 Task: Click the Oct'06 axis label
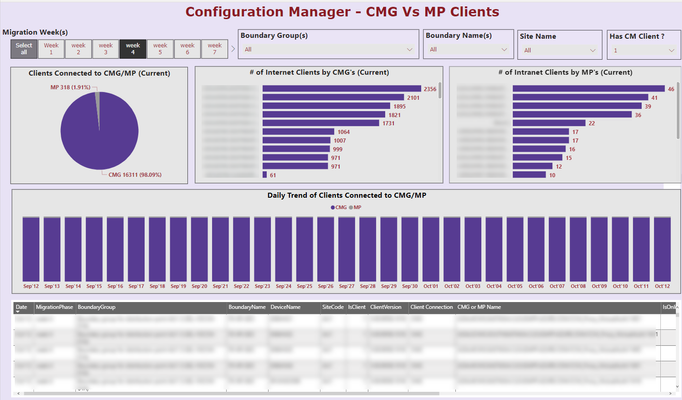pos(536,286)
